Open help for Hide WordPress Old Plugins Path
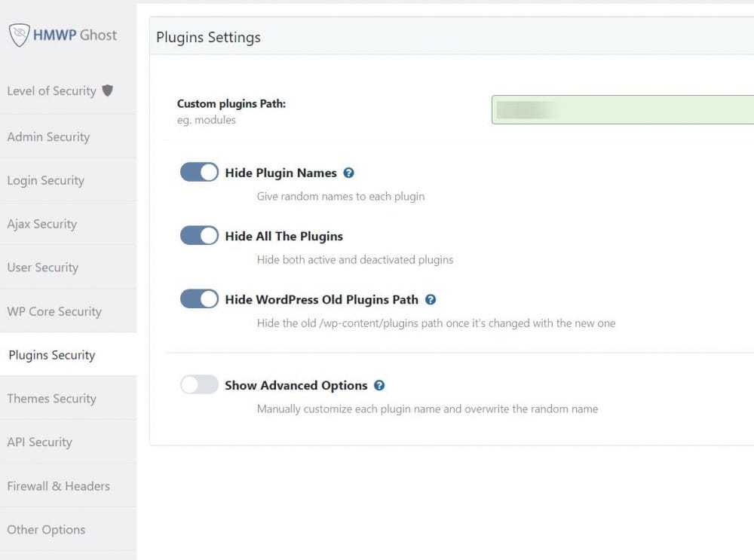 point(431,299)
